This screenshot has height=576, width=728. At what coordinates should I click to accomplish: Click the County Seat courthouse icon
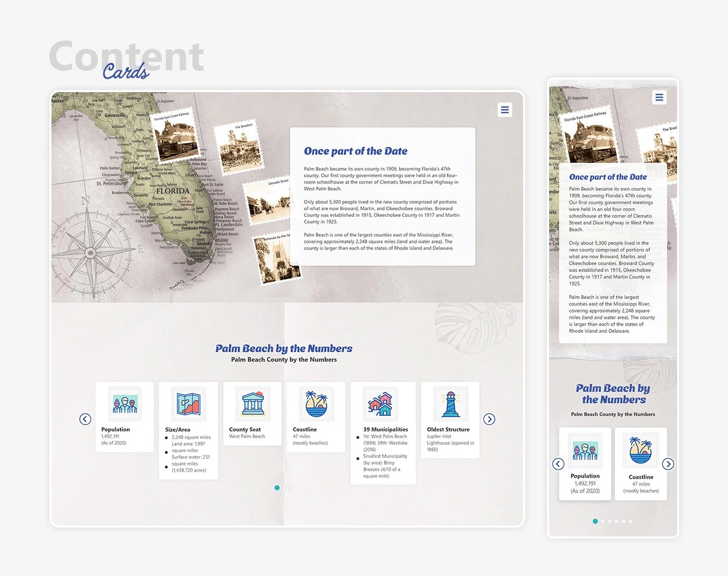coord(253,404)
